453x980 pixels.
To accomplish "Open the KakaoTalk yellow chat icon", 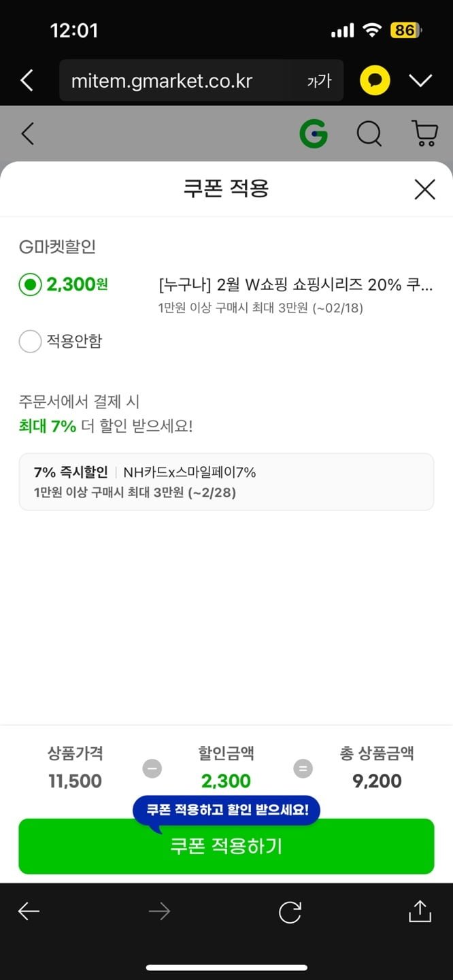I will (374, 81).
